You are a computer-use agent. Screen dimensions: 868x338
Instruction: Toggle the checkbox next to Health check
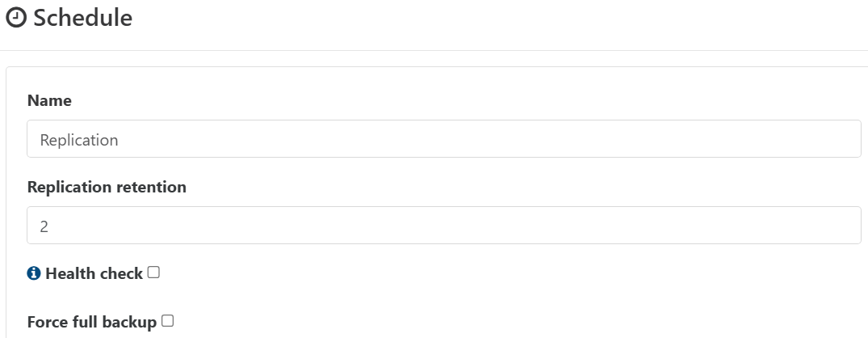pyautogui.click(x=153, y=273)
